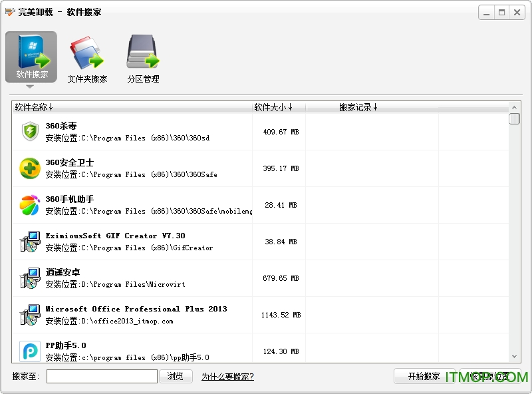Image resolution: width=532 pixels, height=394 pixels.
Task: Click the 浏览 browse button
Action: (x=176, y=376)
